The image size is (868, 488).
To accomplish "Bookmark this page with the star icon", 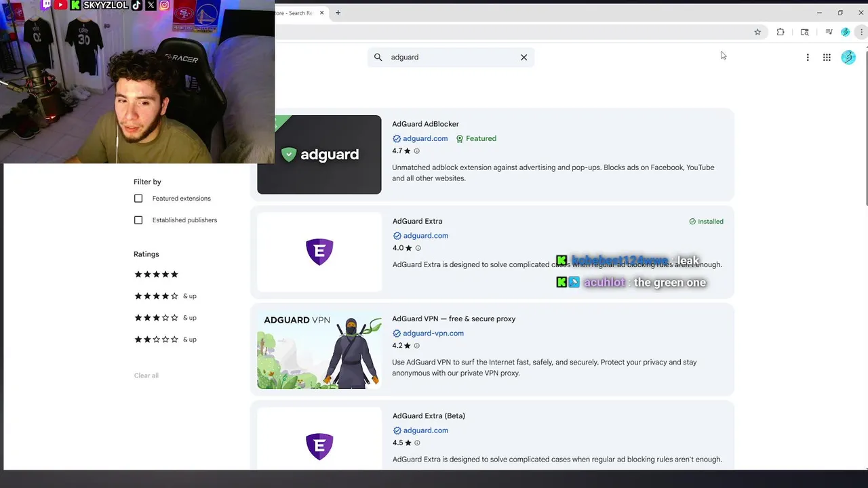I will (757, 32).
